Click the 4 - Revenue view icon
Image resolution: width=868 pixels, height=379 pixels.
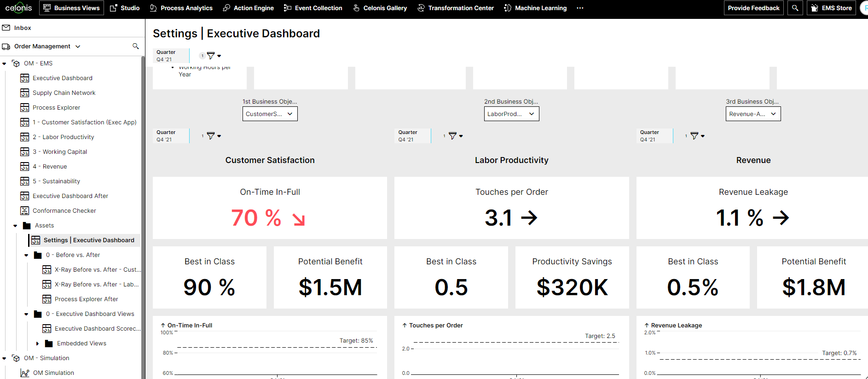[24, 166]
